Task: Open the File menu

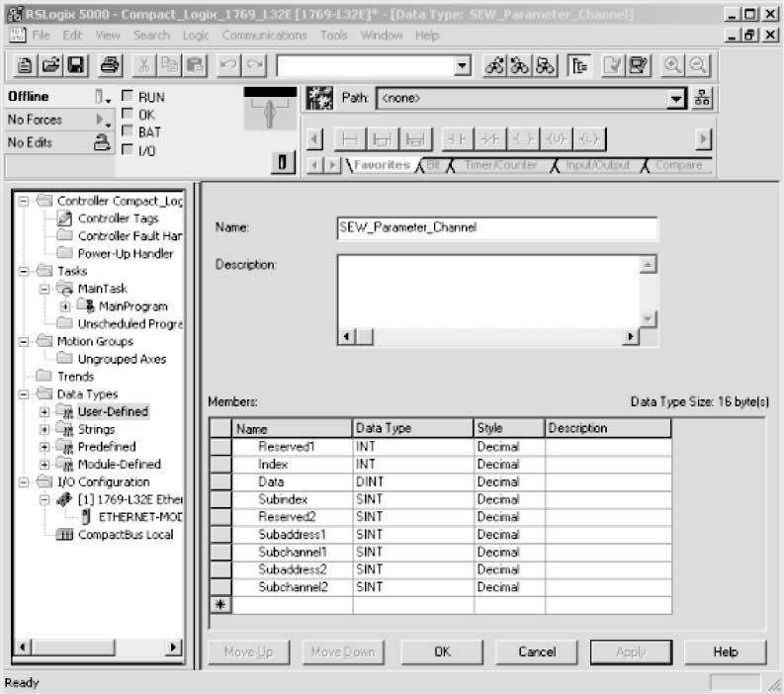Action: point(41,35)
